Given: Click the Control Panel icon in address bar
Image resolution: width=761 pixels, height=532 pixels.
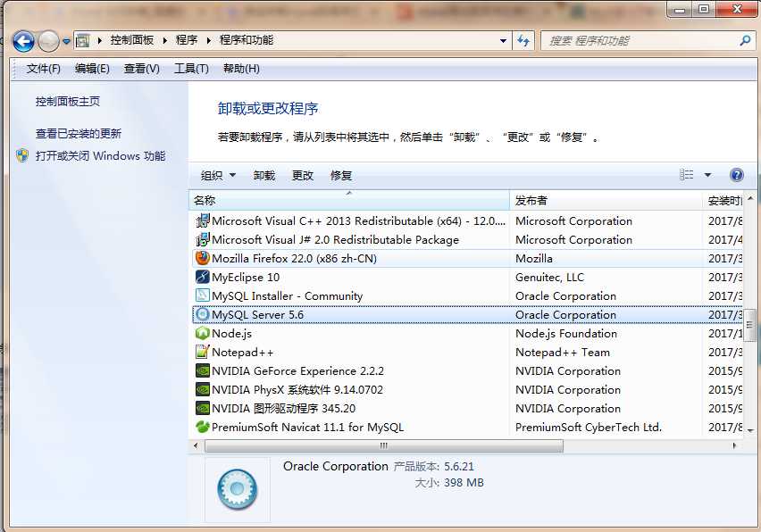Looking at the screenshot, I should [x=83, y=41].
